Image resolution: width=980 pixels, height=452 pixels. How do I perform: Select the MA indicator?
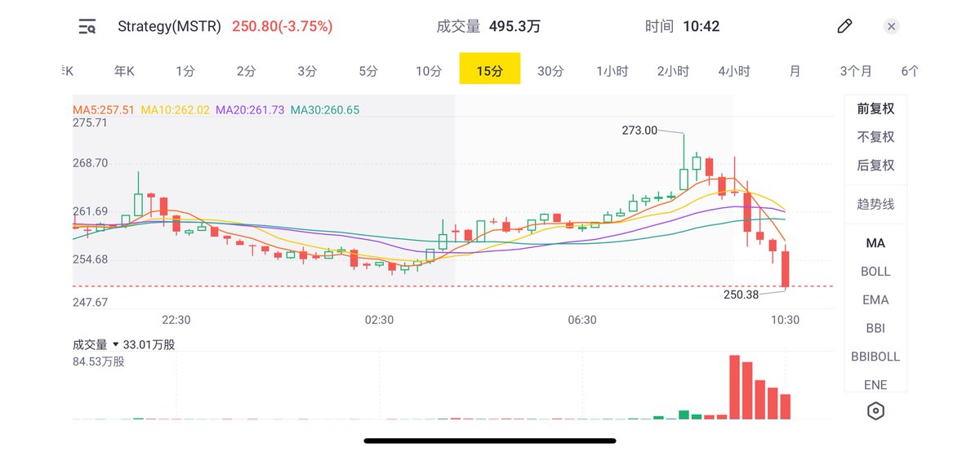click(875, 243)
